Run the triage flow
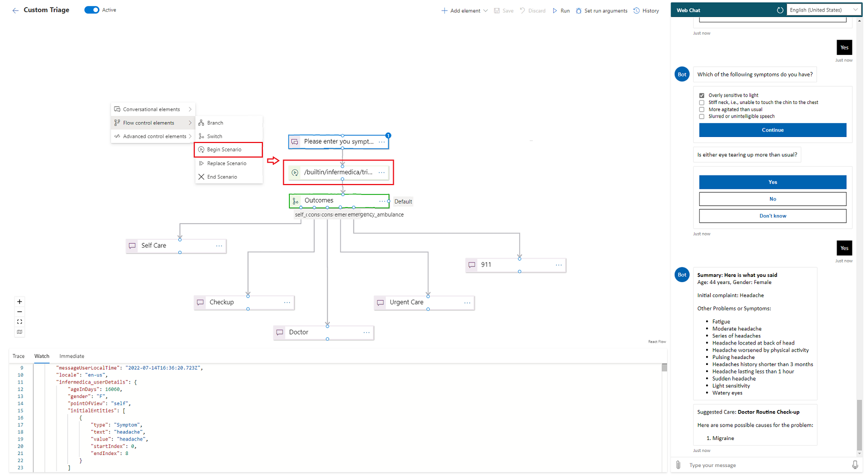This screenshot has width=868, height=475. coord(561,10)
